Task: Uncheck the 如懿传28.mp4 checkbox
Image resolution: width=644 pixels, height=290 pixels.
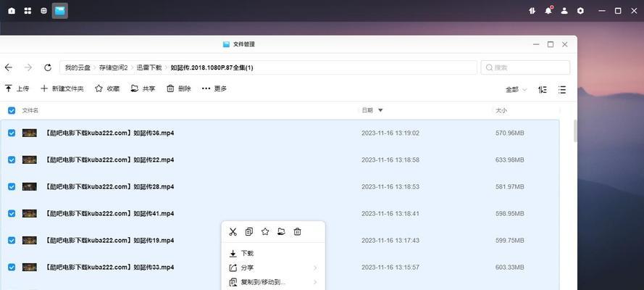Action: (12, 186)
